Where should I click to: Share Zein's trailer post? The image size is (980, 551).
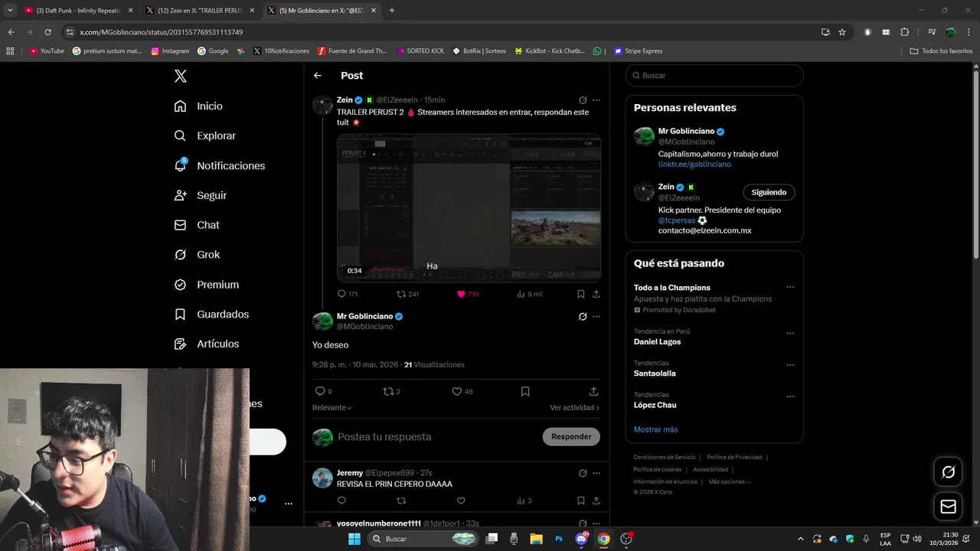click(596, 294)
